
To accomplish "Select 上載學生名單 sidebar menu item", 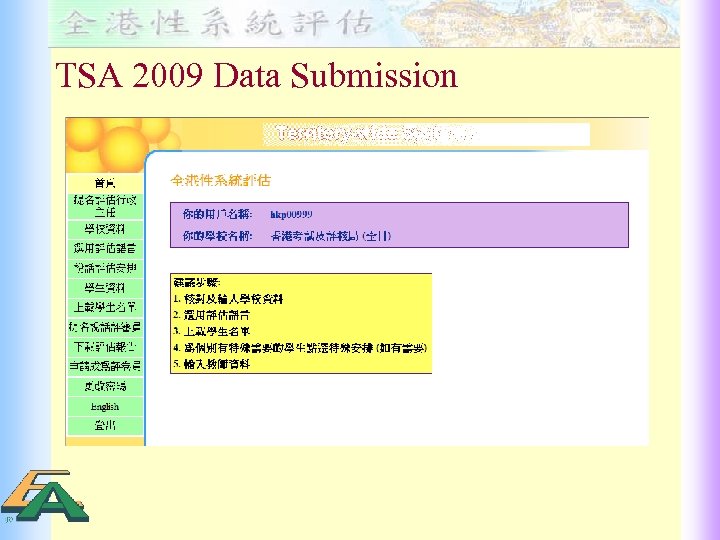I will pyautogui.click(x=105, y=307).
